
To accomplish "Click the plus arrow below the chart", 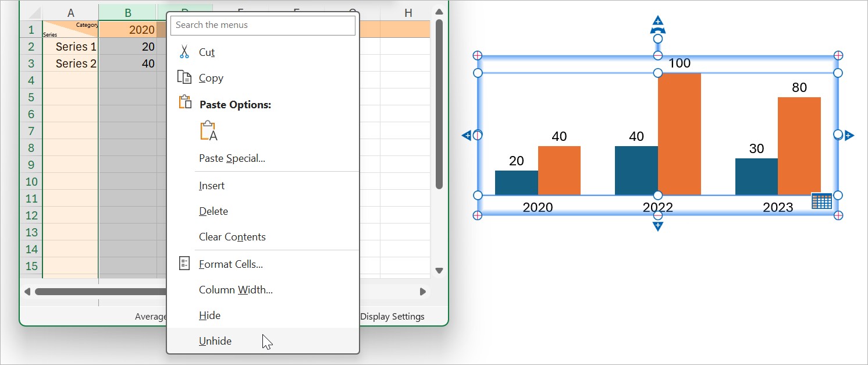I will point(658,226).
